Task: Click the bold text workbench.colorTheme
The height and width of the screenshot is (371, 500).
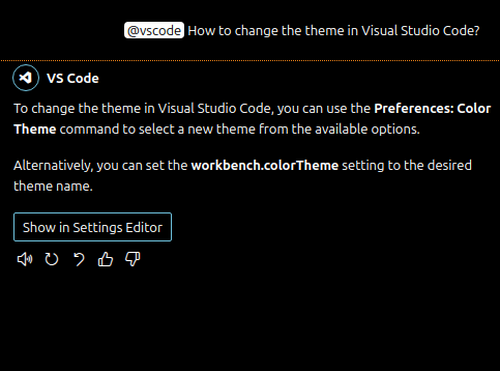Action: click(x=265, y=165)
